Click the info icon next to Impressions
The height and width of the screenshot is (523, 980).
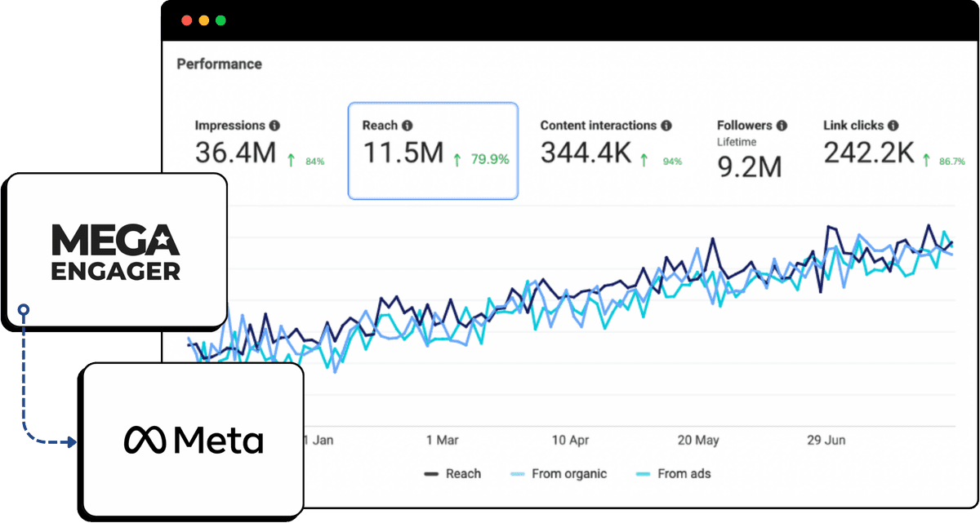274,126
